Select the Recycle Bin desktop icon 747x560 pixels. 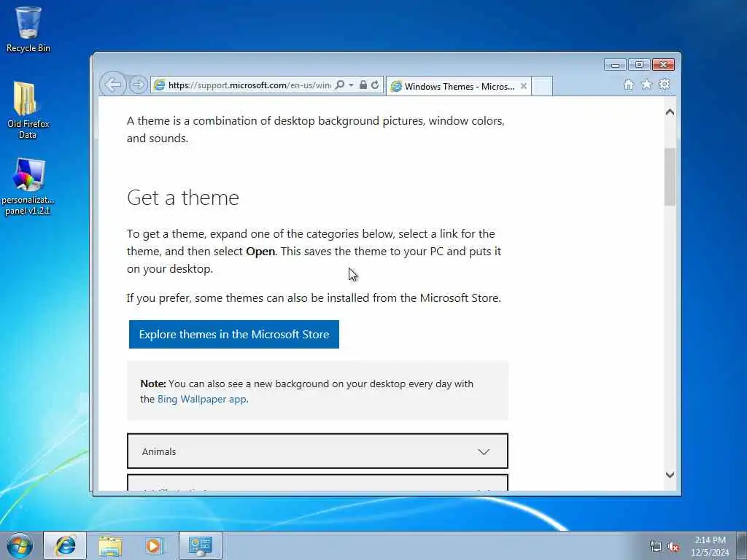pyautogui.click(x=28, y=29)
